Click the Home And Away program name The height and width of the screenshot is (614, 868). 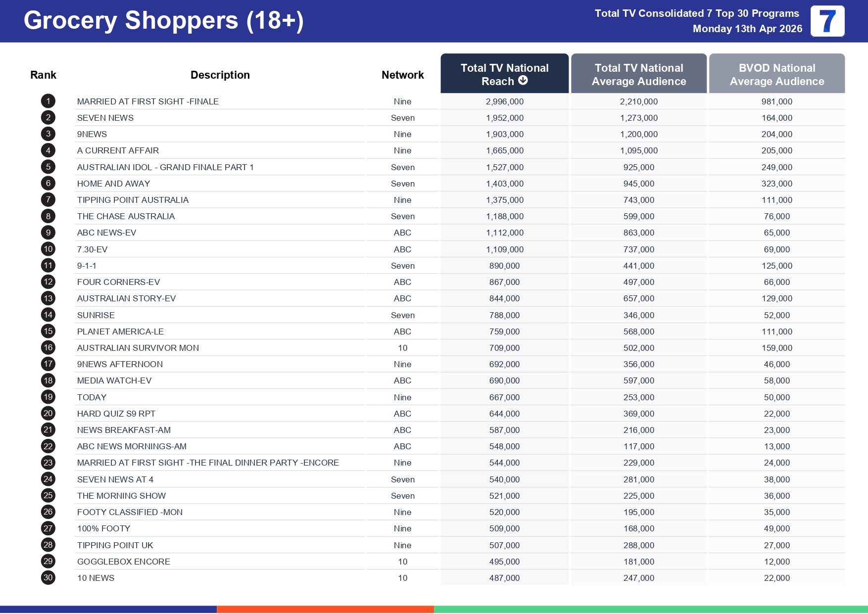point(113,184)
